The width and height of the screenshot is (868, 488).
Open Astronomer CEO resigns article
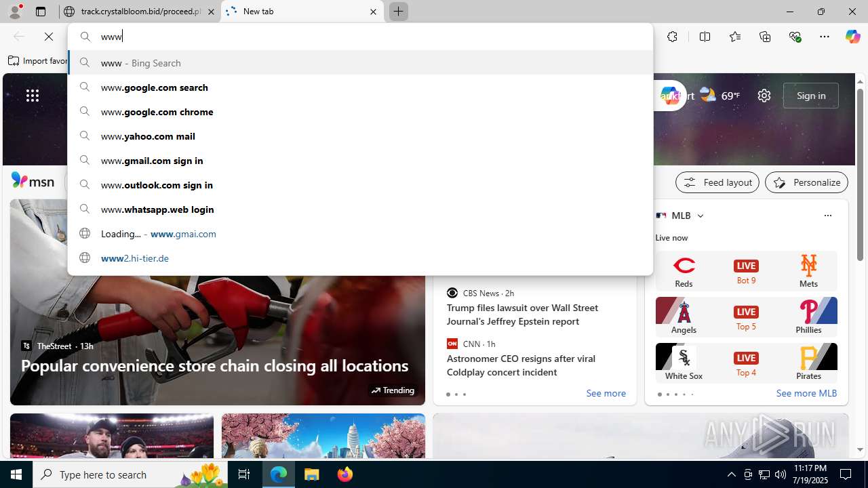pos(521,365)
